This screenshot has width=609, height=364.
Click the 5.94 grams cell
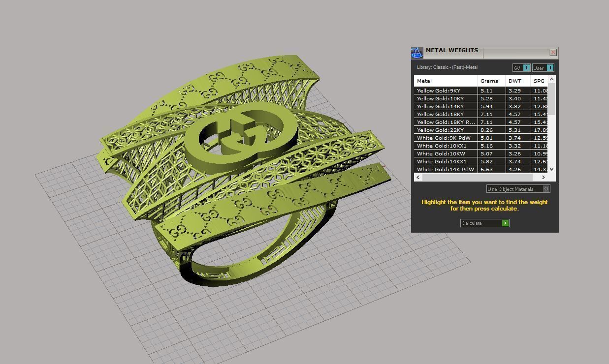pyautogui.click(x=491, y=106)
